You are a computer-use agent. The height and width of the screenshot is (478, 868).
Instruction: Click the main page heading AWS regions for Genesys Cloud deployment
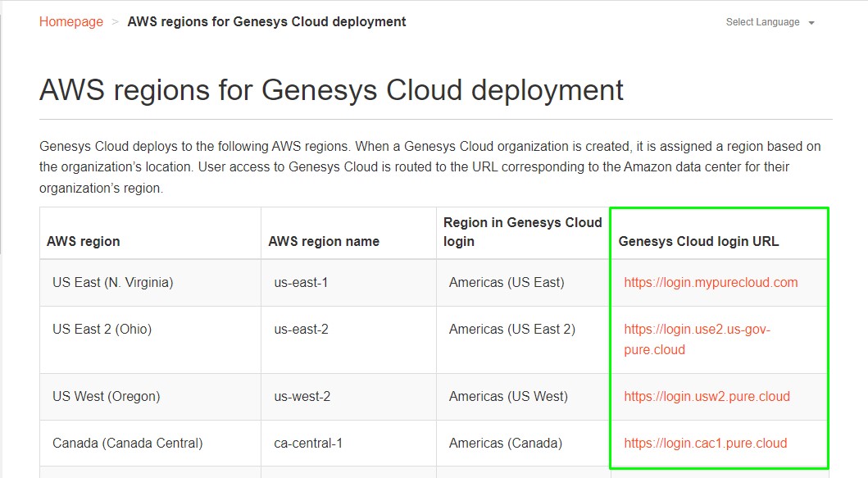331,89
